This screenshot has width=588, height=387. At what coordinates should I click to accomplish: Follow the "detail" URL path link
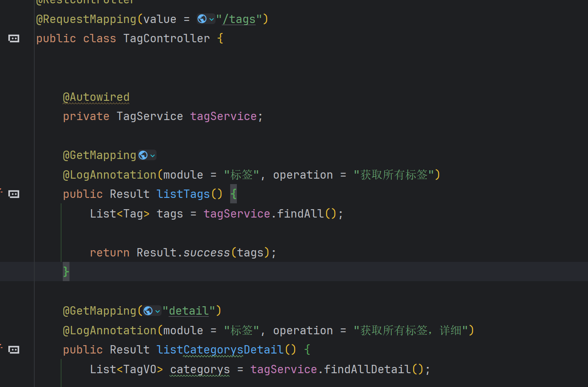(188, 311)
